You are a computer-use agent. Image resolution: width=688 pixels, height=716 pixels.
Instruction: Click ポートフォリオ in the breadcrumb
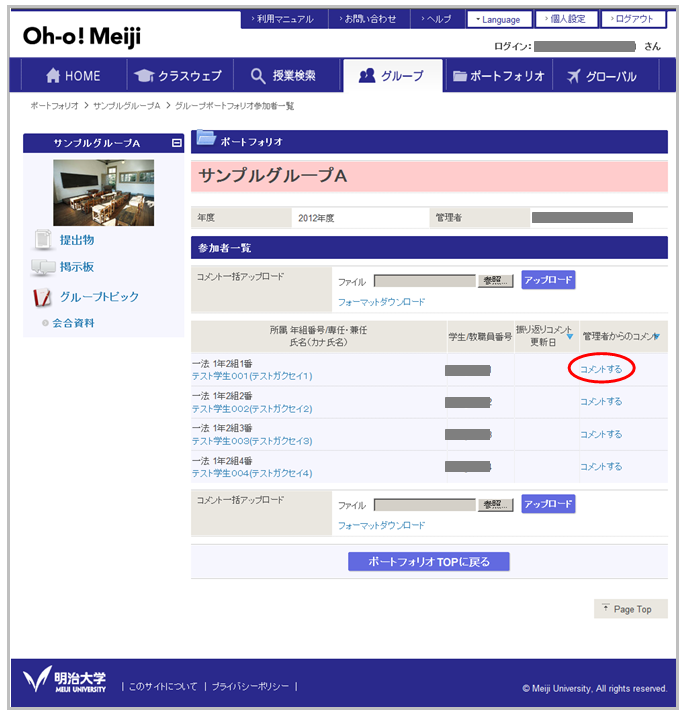coord(54,106)
